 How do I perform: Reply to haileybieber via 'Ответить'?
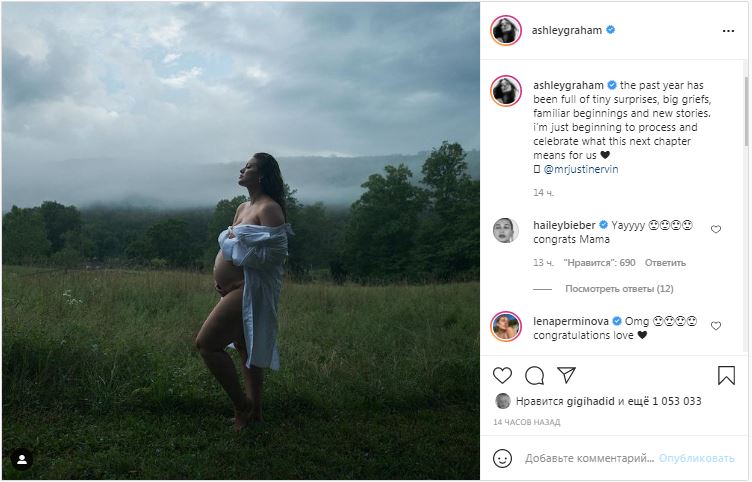[665, 263]
